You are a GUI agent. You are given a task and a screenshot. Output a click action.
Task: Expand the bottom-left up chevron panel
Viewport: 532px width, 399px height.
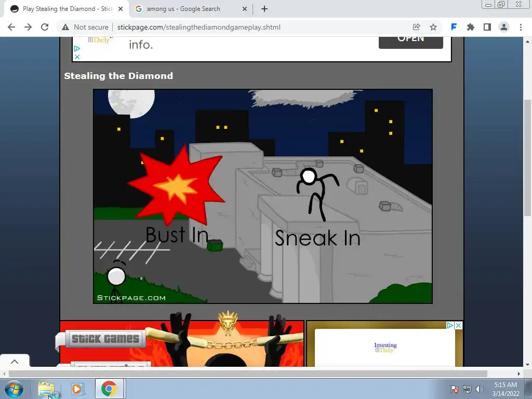click(15, 362)
